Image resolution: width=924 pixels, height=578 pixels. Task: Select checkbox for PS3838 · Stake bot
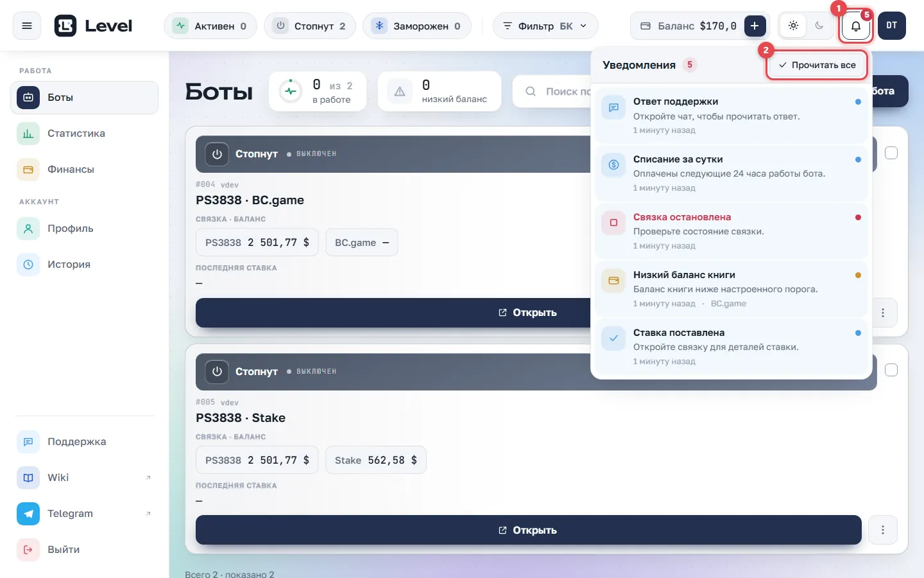coord(891,370)
